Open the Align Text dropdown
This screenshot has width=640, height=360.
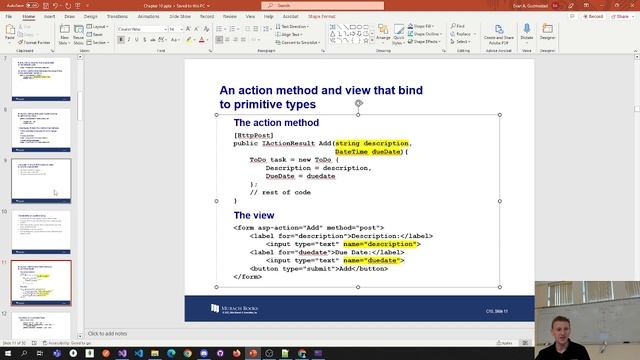pyautogui.click(x=289, y=35)
